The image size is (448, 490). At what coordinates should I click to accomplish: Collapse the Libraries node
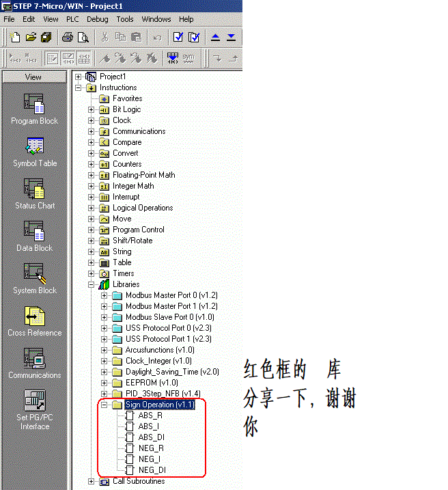91,285
